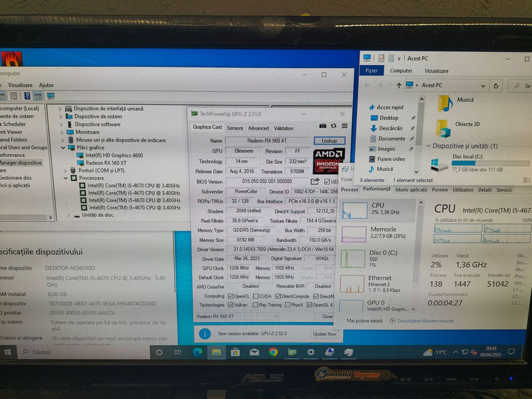The height and width of the screenshot is (399, 532).
Task: Take a GPU-Z screenshot with the camera icon
Action: click(323, 126)
